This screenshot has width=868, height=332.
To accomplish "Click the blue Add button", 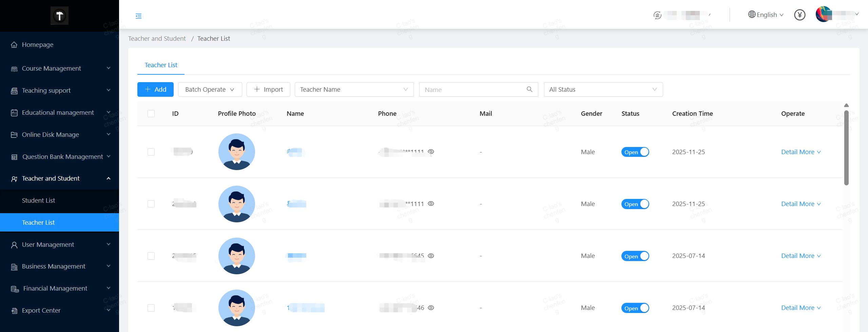I will pos(155,90).
